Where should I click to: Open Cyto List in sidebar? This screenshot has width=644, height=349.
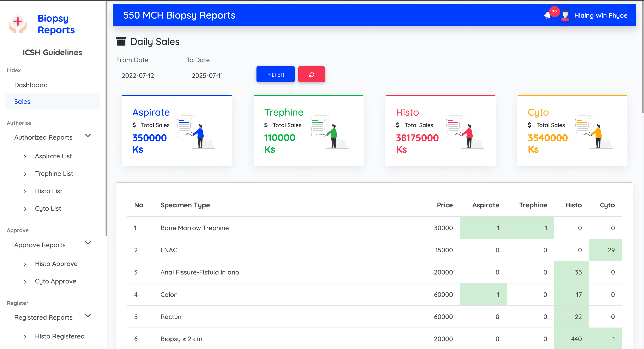pos(48,209)
